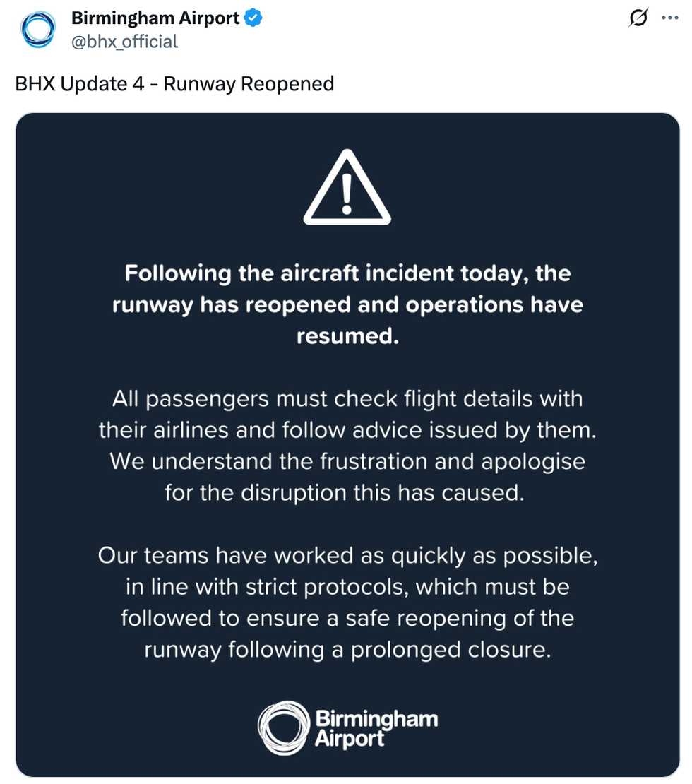The image size is (692, 784).
Task: Click the Birmingham Airport profile avatar
Action: pos(37,30)
